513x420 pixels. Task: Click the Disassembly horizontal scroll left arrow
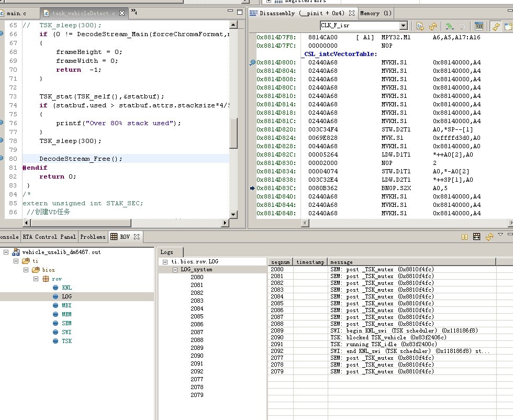[305, 223]
